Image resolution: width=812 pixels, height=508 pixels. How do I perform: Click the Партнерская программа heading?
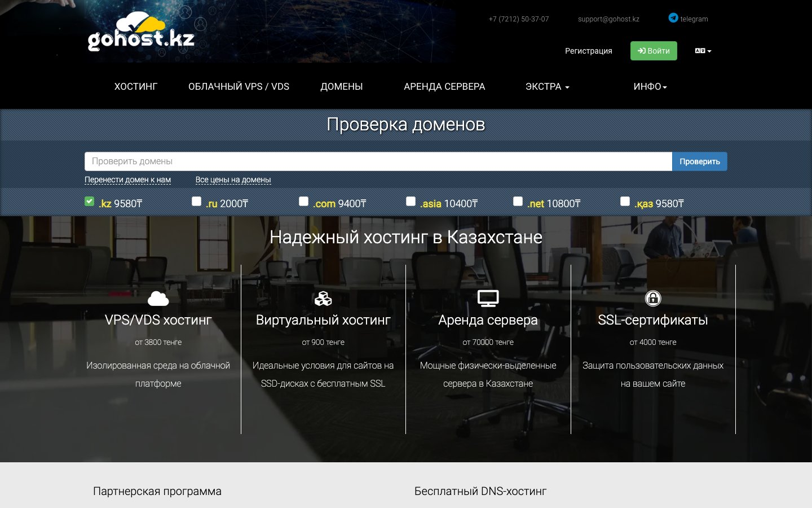[x=157, y=491]
